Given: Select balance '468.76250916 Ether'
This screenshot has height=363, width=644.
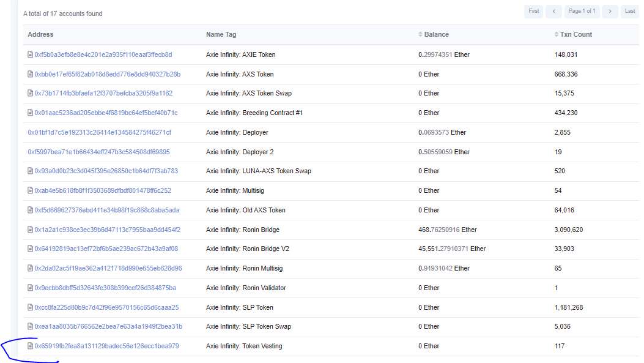Looking at the screenshot, I should [448, 230].
